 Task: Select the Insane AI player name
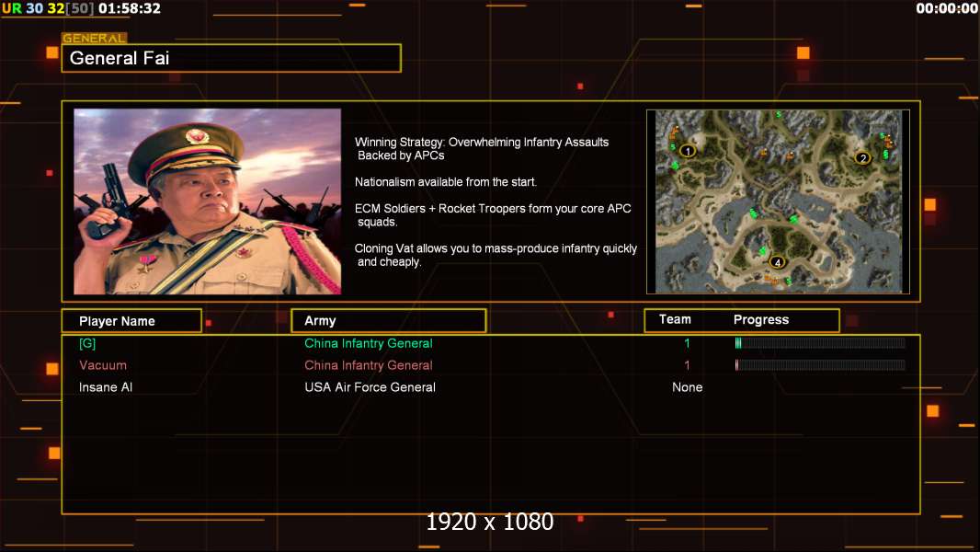[106, 387]
